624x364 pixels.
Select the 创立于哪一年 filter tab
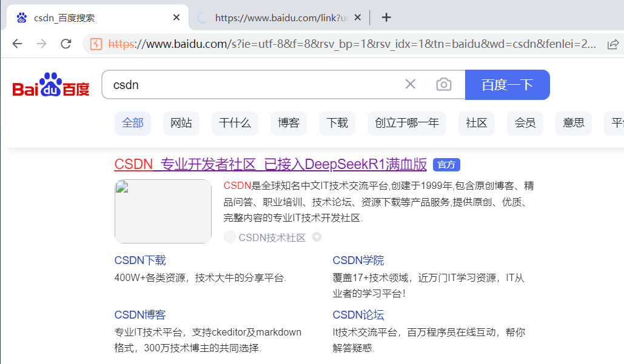(407, 123)
